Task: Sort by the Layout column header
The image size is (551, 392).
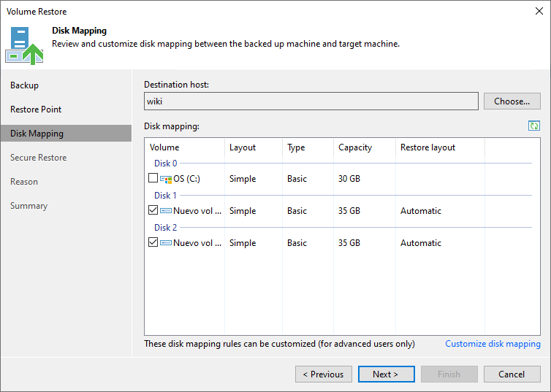Action: (254, 147)
